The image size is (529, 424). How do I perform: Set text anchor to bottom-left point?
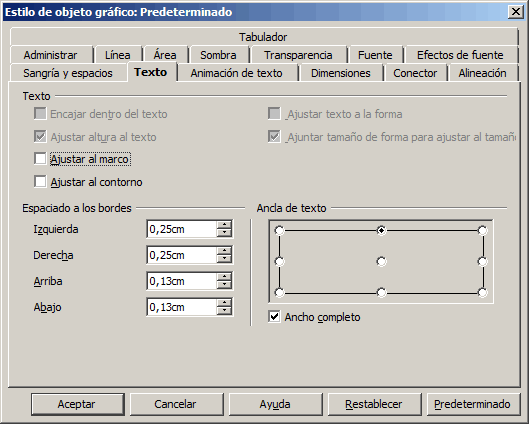279,292
